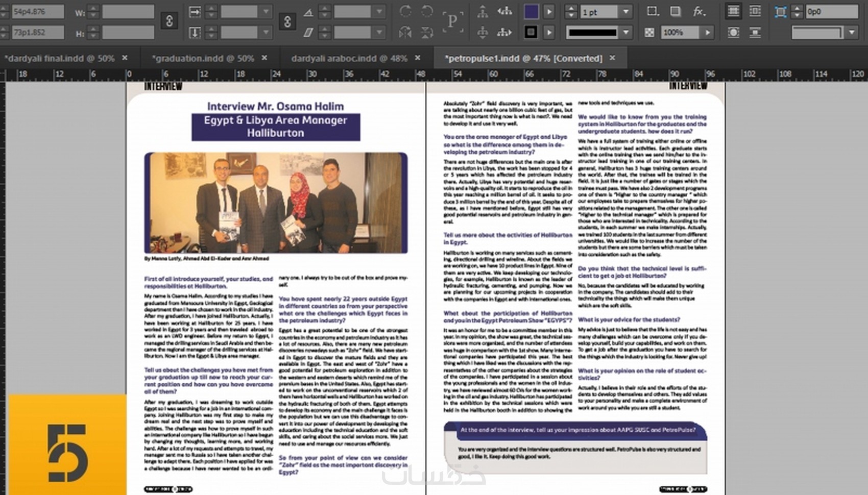This screenshot has height=495, width=868.
Task: Open the opacity slider arrow beside 100%
Action: tap(707, 32)
